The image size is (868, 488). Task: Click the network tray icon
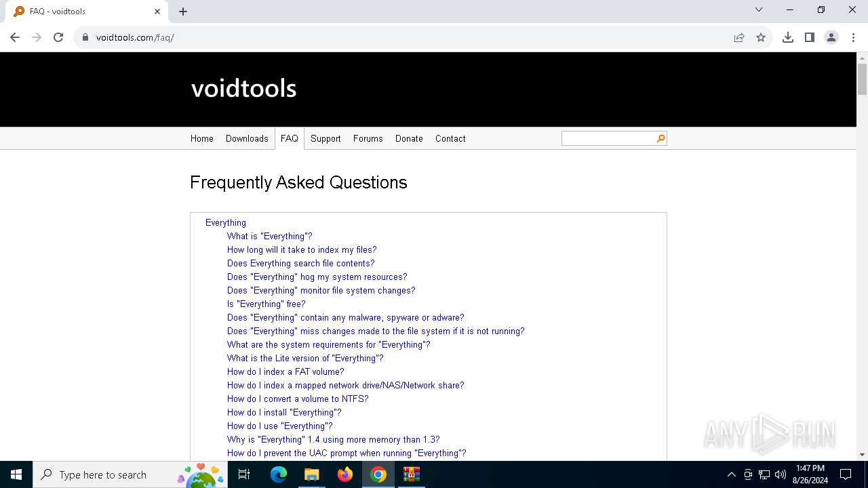click(764, 474)
